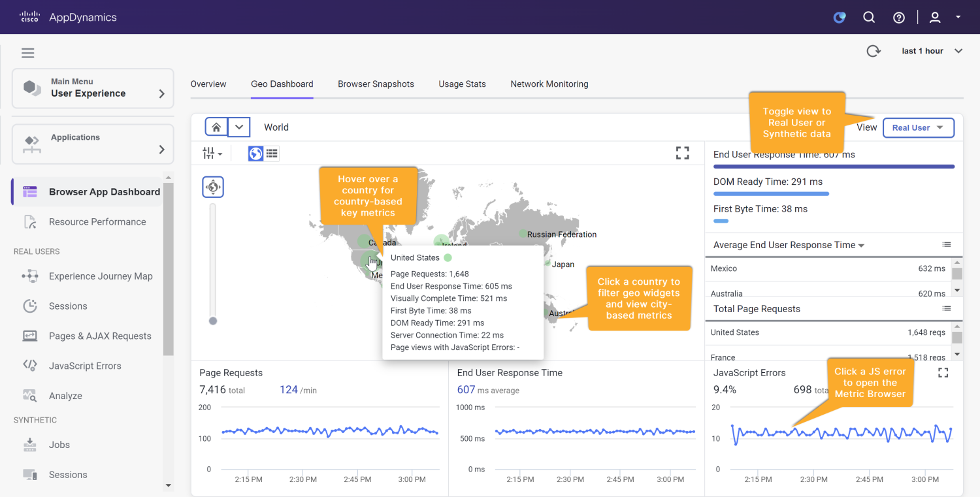Viewport: 980px width, 497px height.
Task: Select Browser App Dashboard in sidebar
Action: [x=86, y=192]
